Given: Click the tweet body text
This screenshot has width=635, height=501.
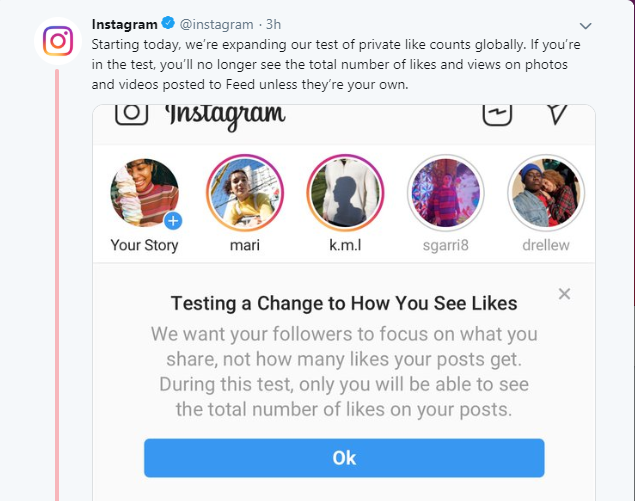Looking at the screenshot, I should (330, 62).
